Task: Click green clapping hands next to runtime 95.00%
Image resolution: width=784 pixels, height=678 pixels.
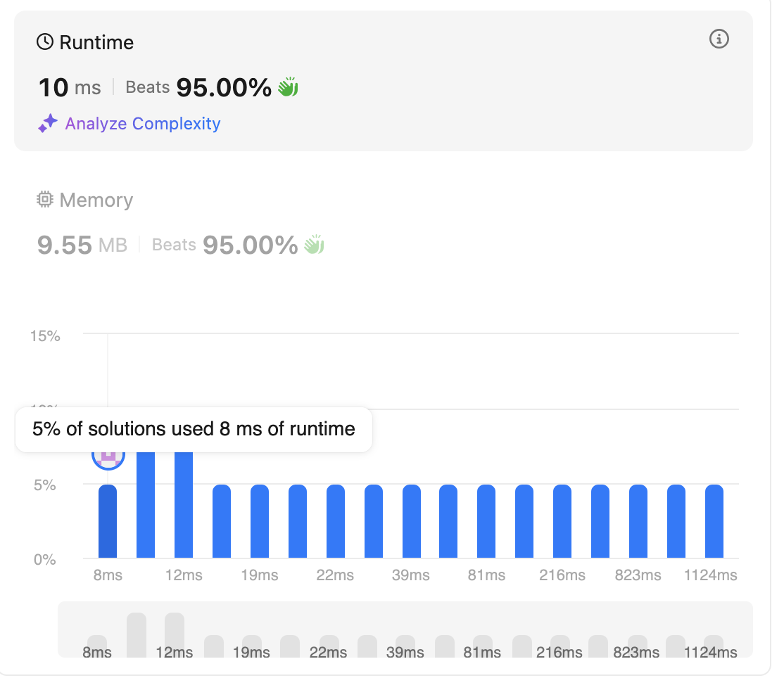Action: tap(288, 88)
